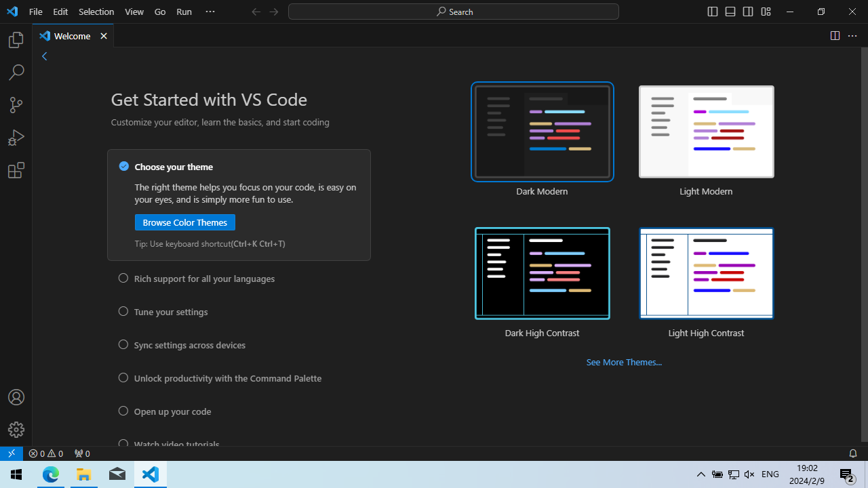Screen dimensions: 868x488
Task: Open File Explorer from taskbar
Action: [83, 474]
